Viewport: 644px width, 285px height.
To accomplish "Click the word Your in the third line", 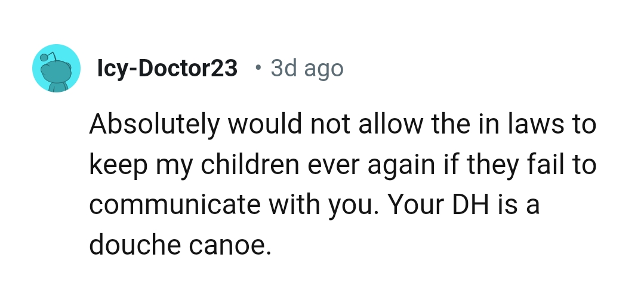I will [415, 205].
